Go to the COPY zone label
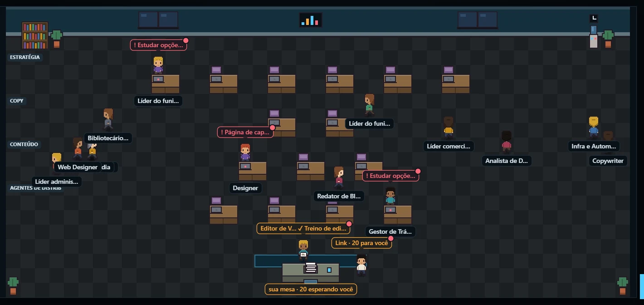The image size is (644, 305). click(17, 101)
